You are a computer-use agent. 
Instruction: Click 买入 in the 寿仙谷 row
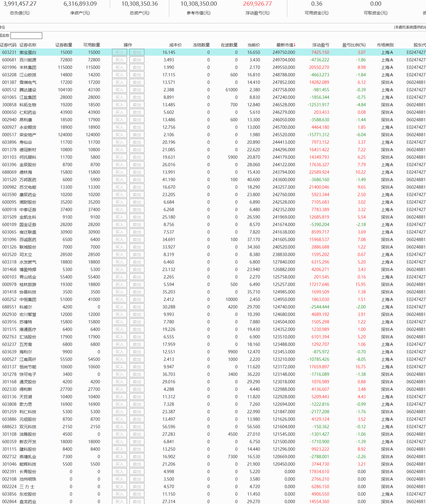pos(120,142)
